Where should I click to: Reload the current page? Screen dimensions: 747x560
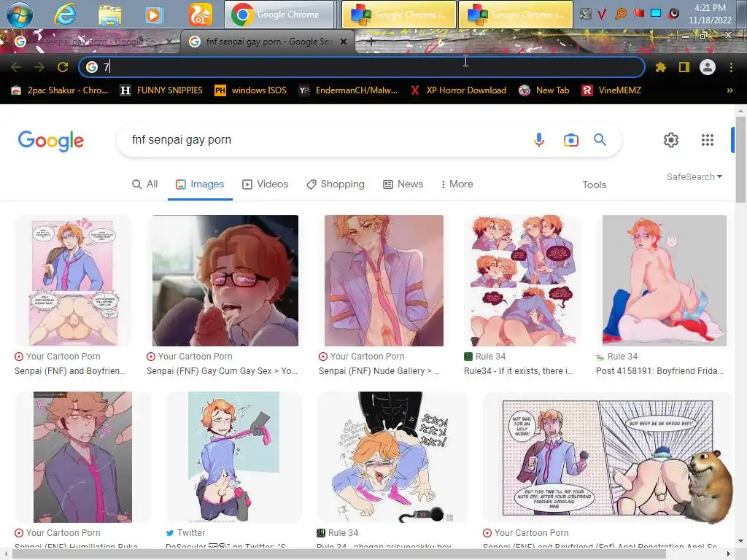(x=63, y=67)
